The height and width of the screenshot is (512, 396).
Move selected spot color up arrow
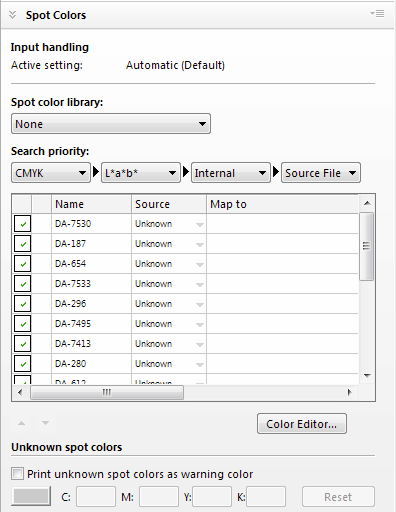point(21,423)
